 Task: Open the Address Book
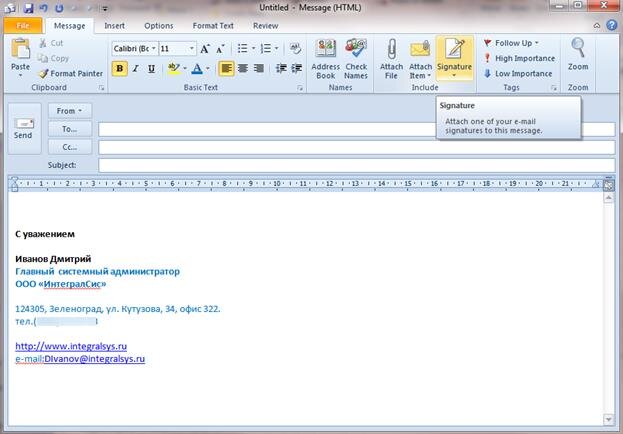325,59
